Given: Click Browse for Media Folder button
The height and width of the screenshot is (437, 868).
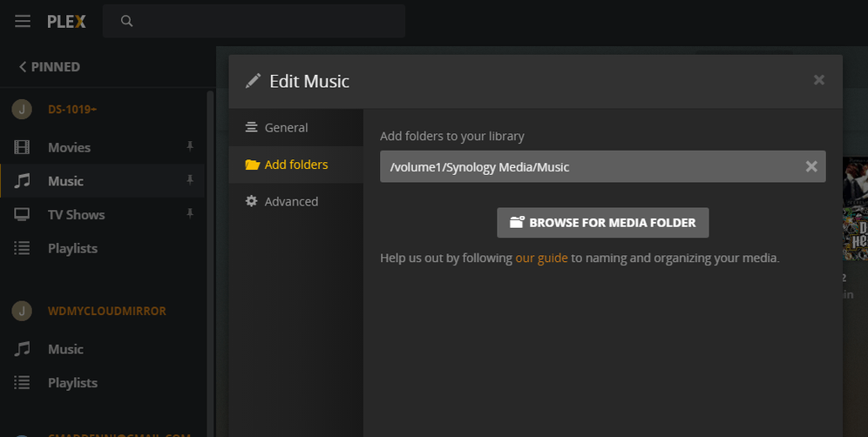Looking at the screenshot, I should 603,223.
